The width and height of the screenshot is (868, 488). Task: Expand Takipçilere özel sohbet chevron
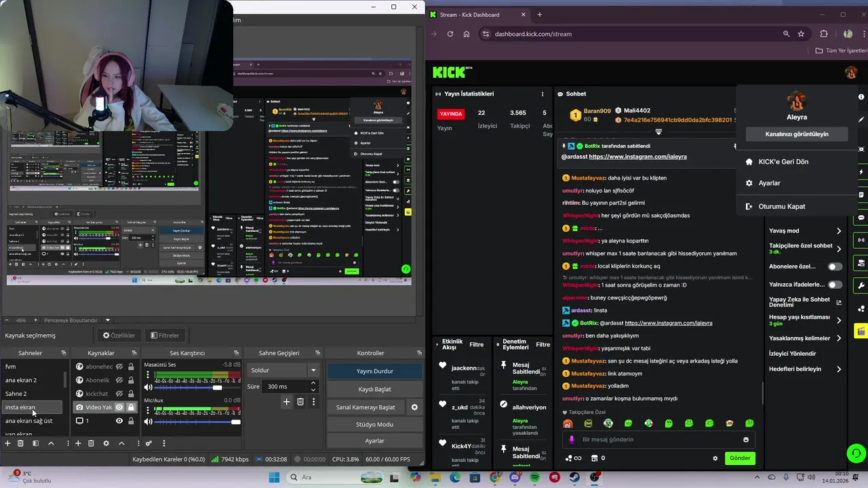(x=839, y=248)
